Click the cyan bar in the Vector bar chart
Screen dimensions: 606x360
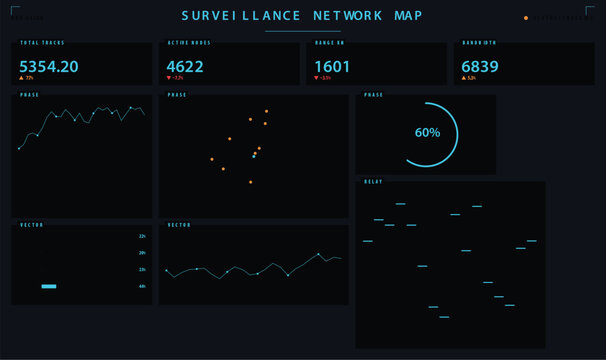click(49, 287)
